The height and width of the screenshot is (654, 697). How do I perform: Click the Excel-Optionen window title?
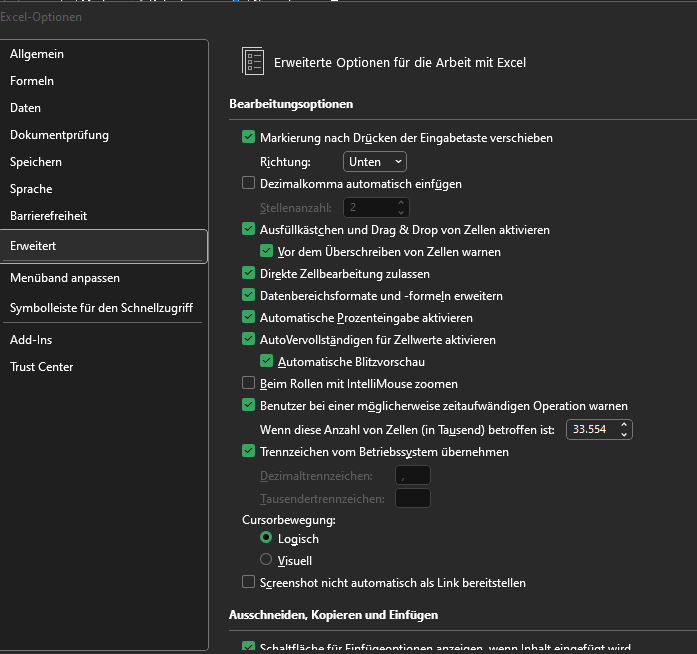pyautogui.click(x=41, y=17)
